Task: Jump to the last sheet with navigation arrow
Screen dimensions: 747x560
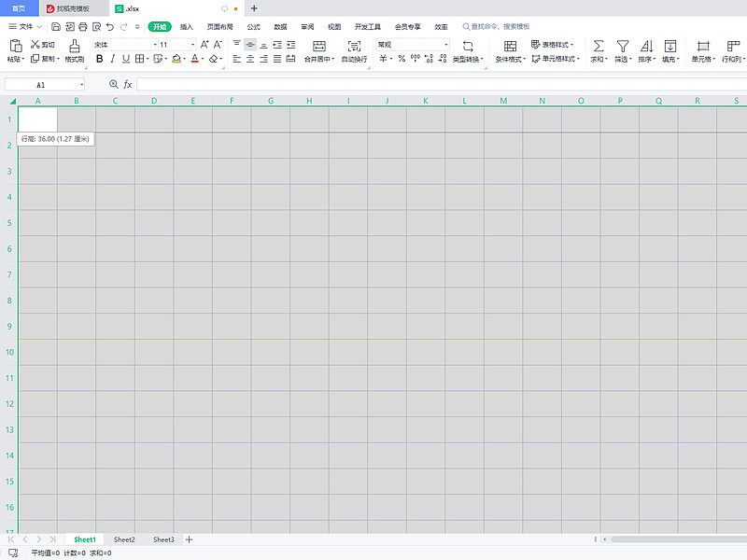Action: pos(52,539)
